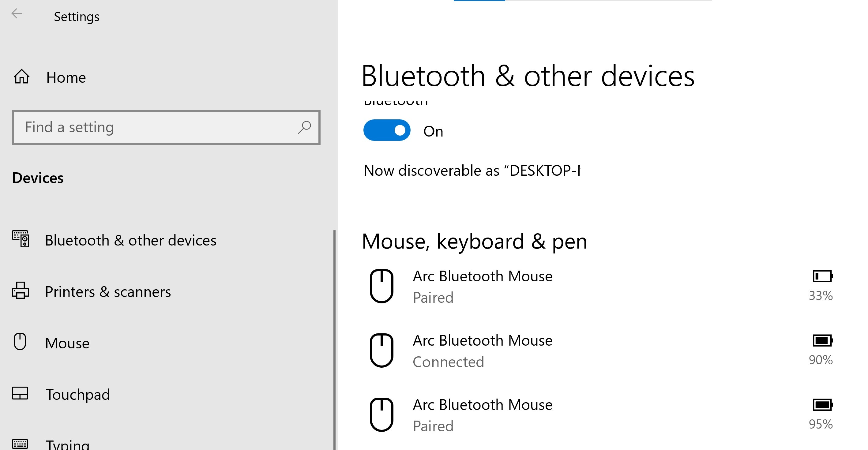Open Touchpad settings from the sidebar
The width and height of the screenshot is (868, 450).
tap(77, 394)
